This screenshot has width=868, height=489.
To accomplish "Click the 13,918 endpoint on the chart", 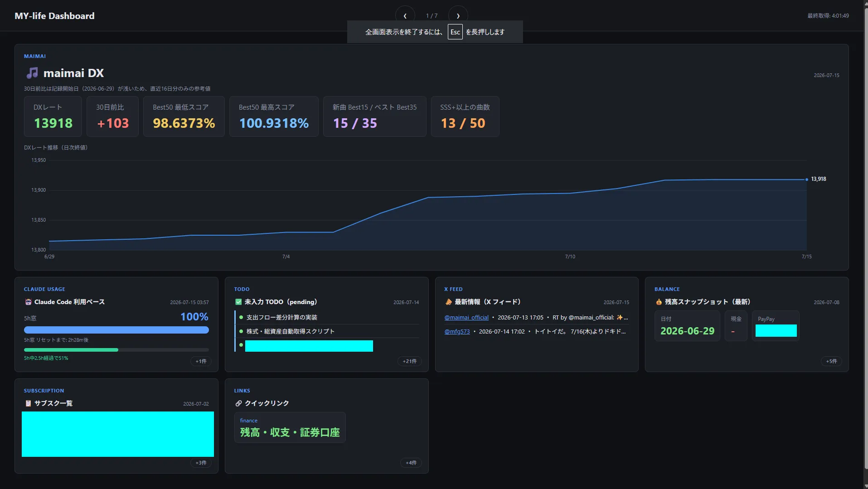I will pyautogui.click(x=807, y=179).
